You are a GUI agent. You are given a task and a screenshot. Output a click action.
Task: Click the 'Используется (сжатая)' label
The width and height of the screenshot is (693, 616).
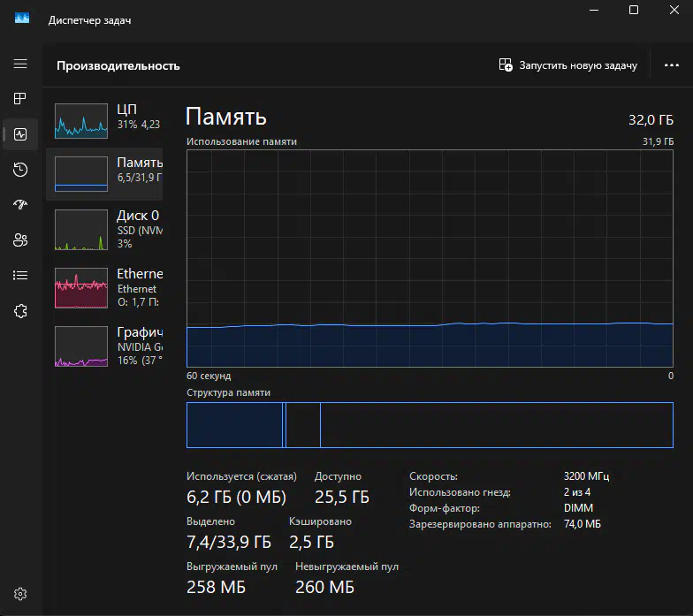click(x=241, y=476)
